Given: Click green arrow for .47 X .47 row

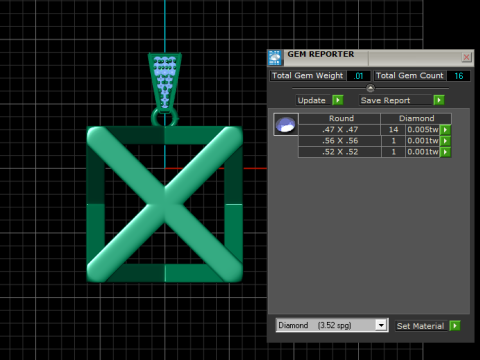Looking at the screenshot, I should [x=445, y=130].
